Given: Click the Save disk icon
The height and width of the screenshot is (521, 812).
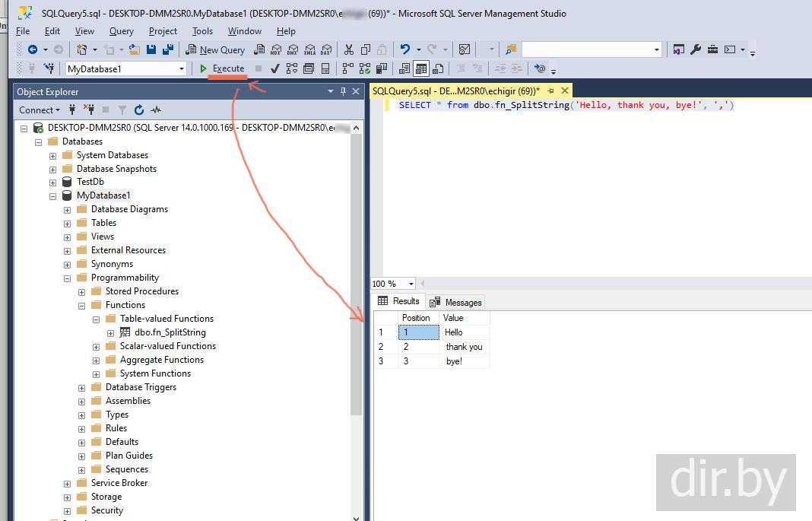Looking at the screenshot, I should (x=151, y=50).
